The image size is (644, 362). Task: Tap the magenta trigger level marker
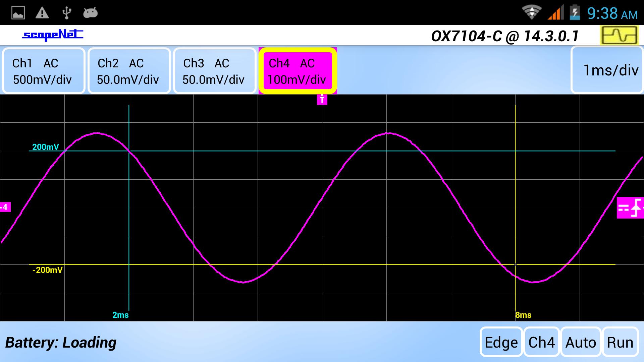pyautogui.click(x=629, y=208)
